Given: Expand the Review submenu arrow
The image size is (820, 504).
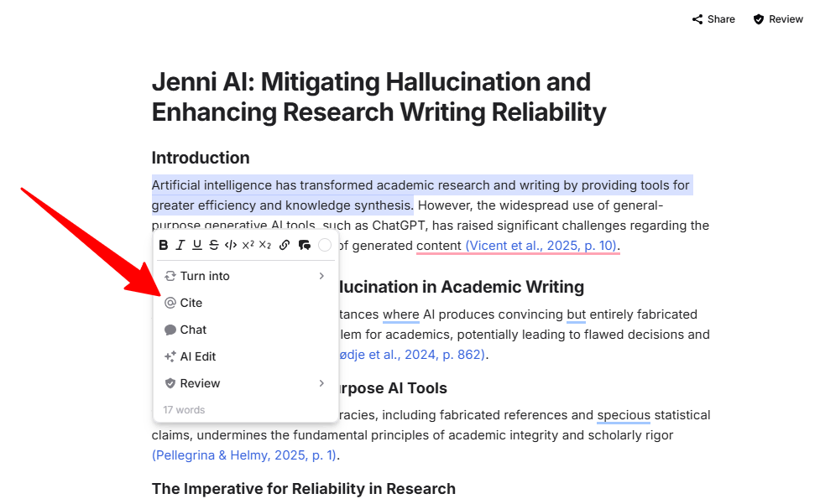Looking at the screenshot, I should point(321,383).
